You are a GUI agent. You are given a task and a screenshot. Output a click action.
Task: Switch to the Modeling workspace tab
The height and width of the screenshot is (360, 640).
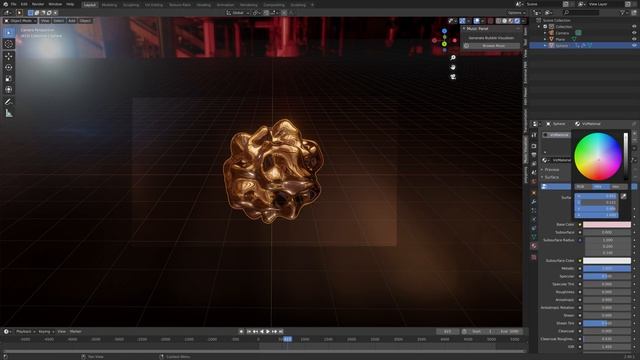(x=109, y=5)
